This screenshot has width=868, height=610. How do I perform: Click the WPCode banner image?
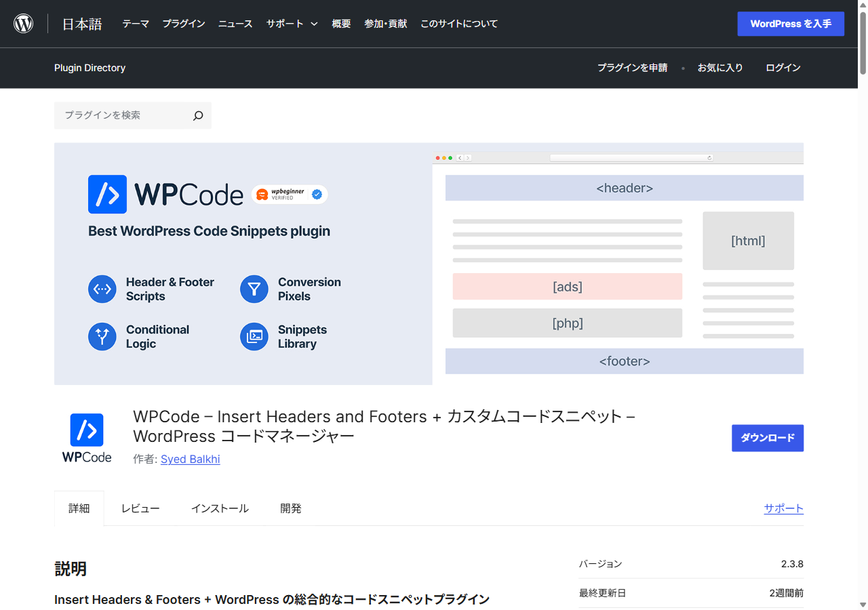(429, 264)
